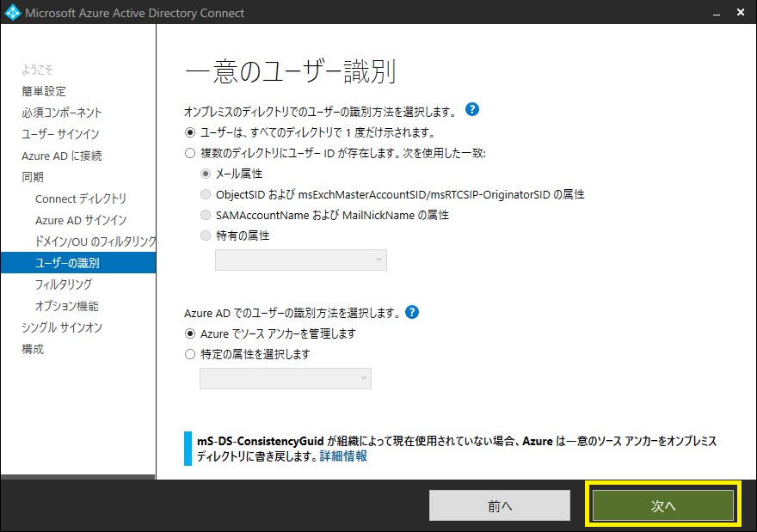Go to 構成 step in sidebar
Screen dimensions: 757x532
pos(33,349)
